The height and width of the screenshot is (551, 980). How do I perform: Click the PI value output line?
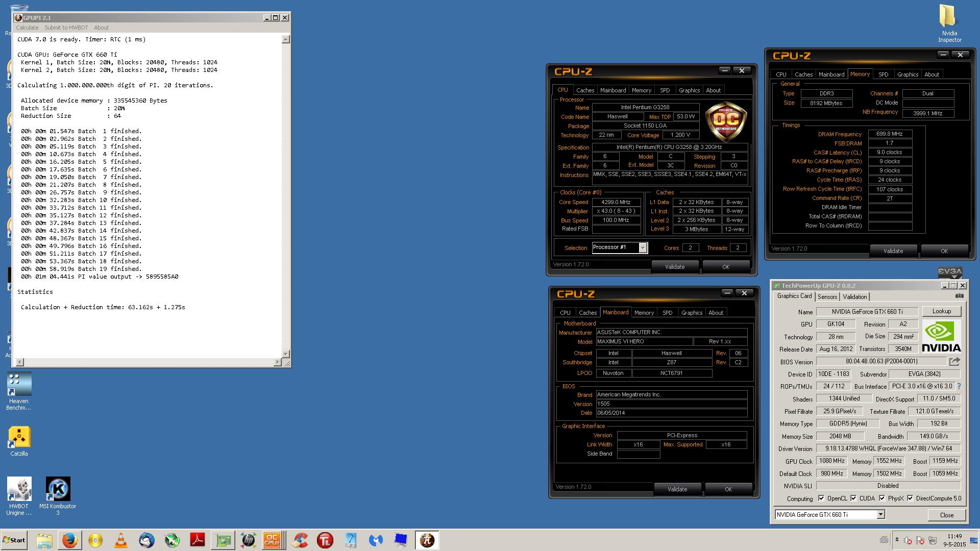(100, 277)
